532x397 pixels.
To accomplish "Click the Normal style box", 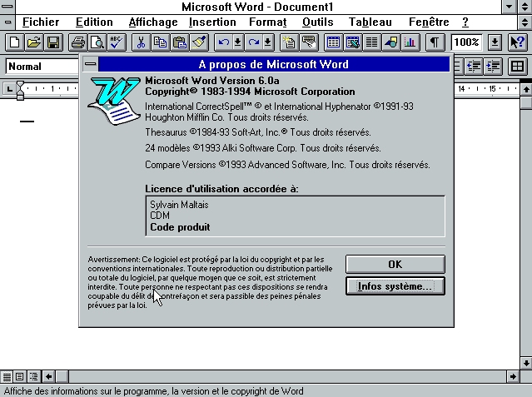I will coord(42,67).
